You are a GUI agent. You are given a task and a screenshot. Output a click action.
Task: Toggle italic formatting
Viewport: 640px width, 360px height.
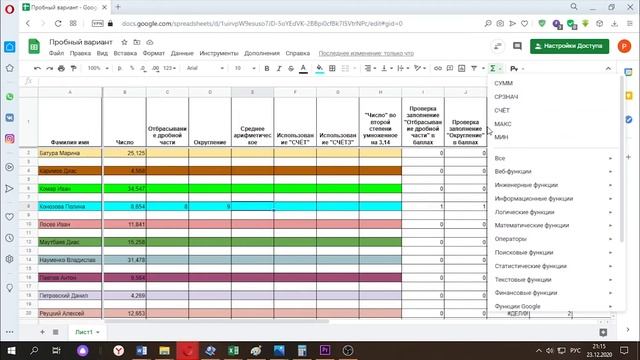pos(279,68)
